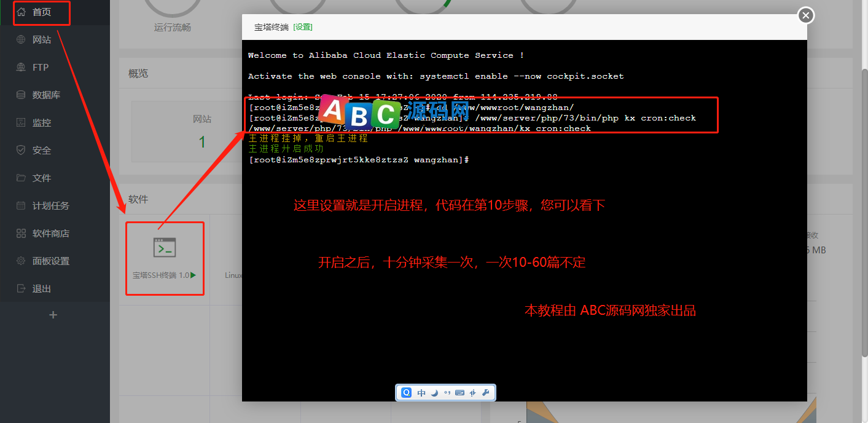Toggle the punctuation mode in IME bar

(x=447, y=392)
